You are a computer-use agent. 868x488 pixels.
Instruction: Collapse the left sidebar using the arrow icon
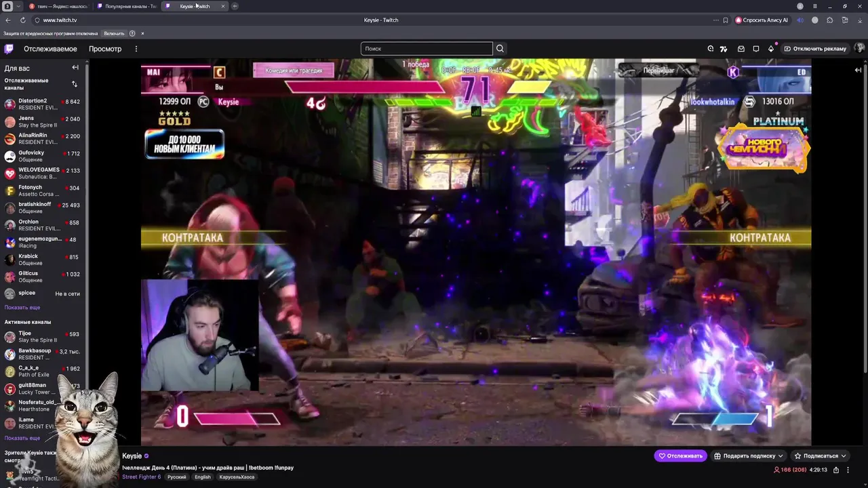click(x=75, y=68)
